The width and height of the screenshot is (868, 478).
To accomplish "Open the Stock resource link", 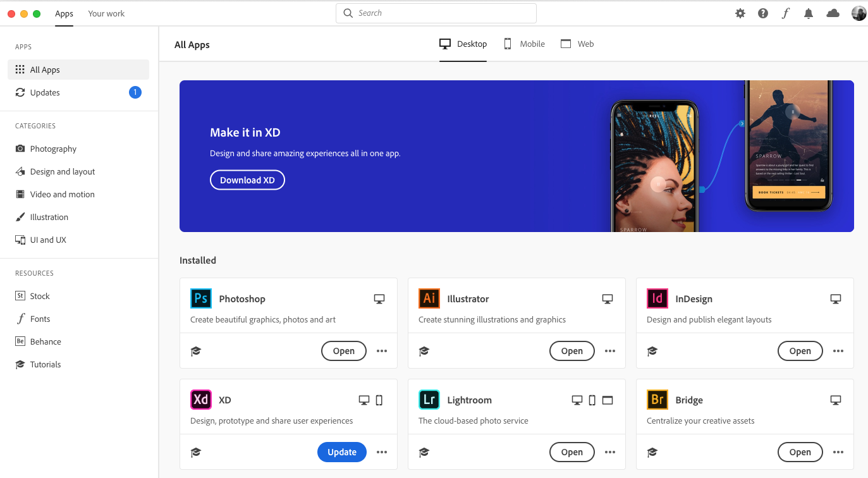I will click(x=78, y=296).
